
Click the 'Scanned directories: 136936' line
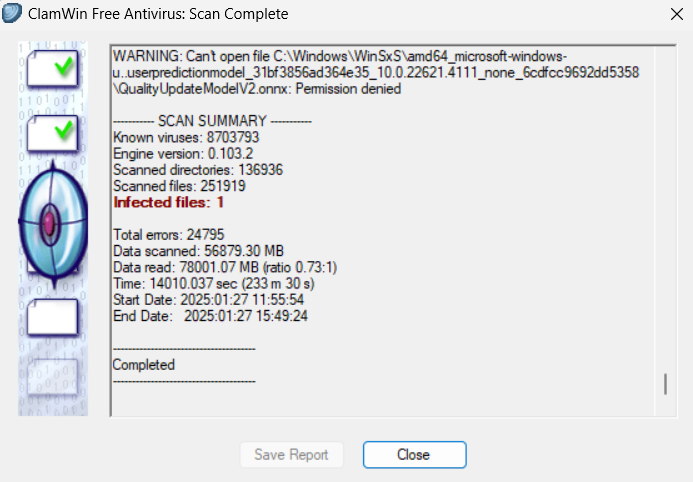(198, 170)
